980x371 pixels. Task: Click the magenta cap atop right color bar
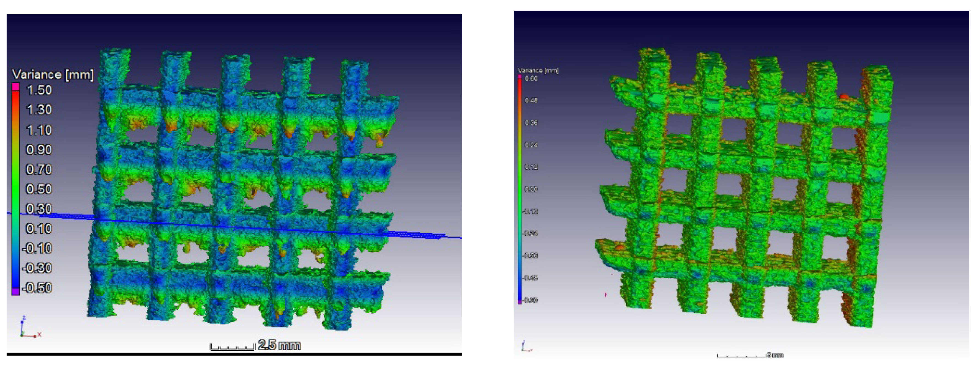coord(520,77)
